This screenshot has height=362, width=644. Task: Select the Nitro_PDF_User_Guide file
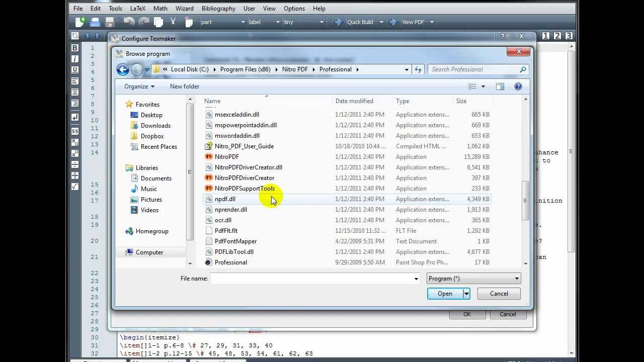click(x=244, y=146)
